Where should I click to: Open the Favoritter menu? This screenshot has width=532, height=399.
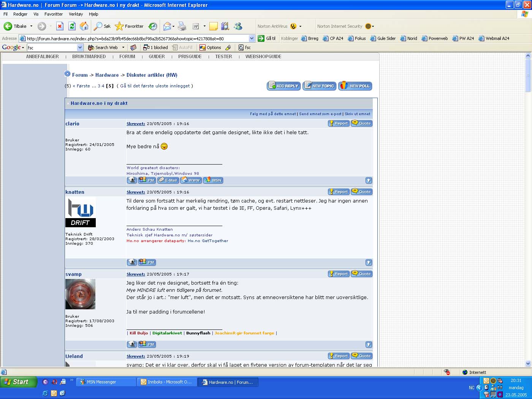click(54, 14)
